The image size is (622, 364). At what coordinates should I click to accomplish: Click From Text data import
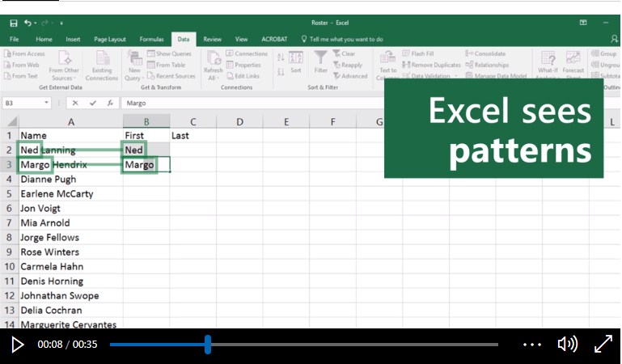point(21,76)
